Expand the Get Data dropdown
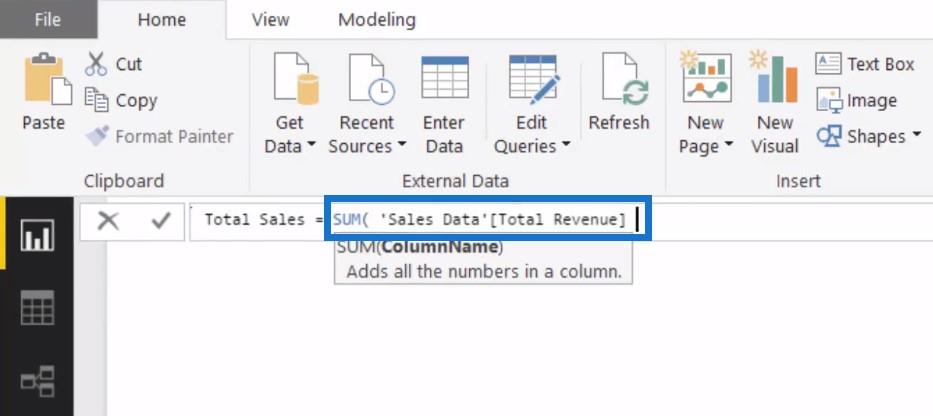The image size is (933, 416). point(312,146)
